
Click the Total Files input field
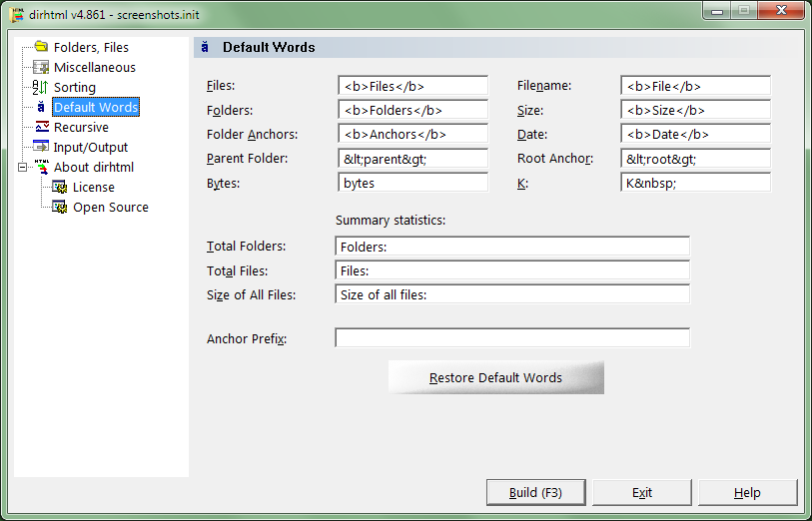click(x=512, y=270)
